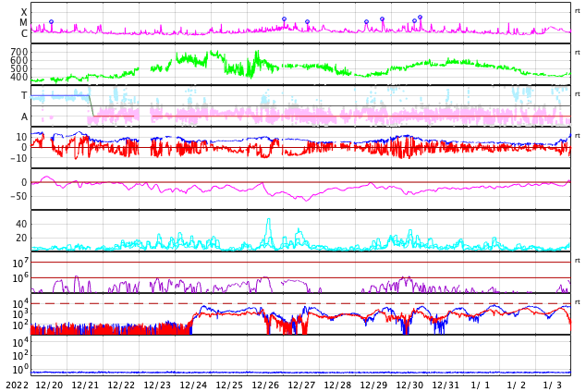Click the "rt" label beside the T/A panel
The image size is (586, 392).
(577, 94)
